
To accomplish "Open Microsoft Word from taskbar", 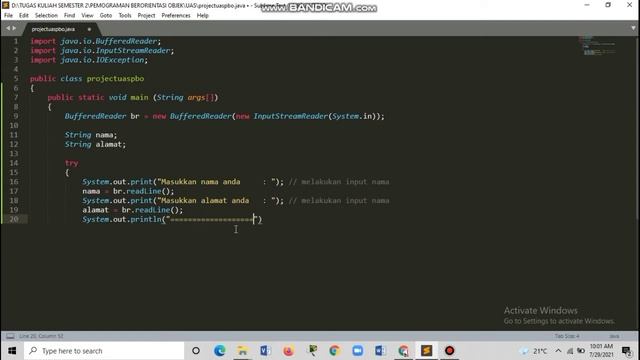I will tap(380, 351).
